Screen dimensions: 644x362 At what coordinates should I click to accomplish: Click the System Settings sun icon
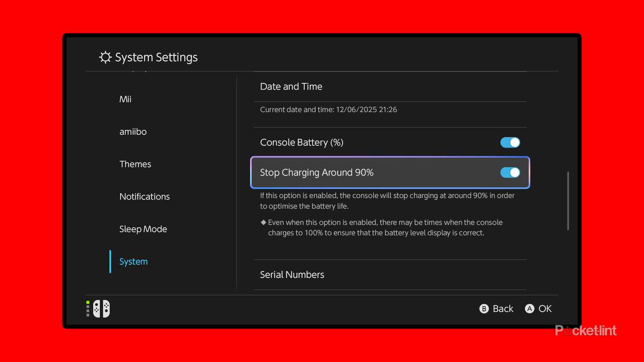tap(105, 57)
